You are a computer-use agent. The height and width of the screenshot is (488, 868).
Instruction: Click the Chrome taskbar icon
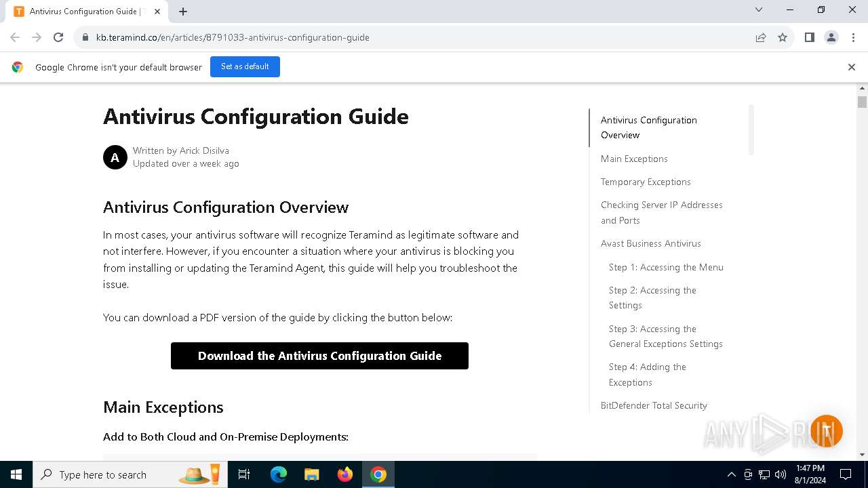coord(378,474)
